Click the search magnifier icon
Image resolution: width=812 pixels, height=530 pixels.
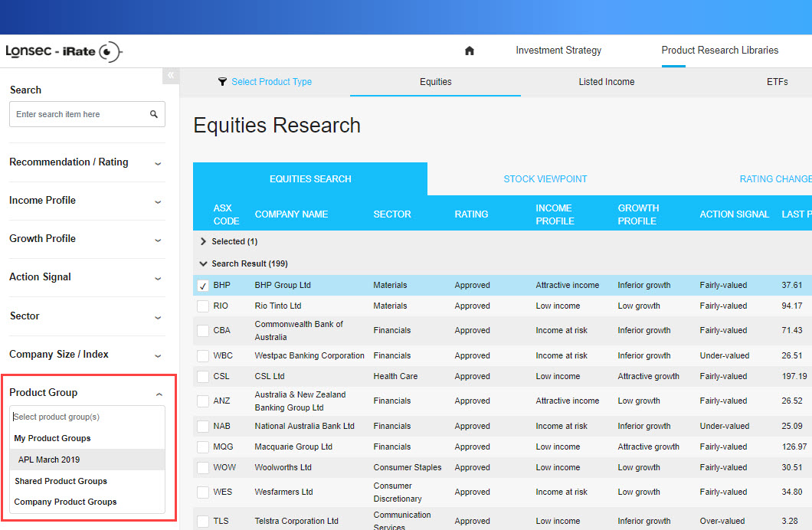[x=154, y=114]
